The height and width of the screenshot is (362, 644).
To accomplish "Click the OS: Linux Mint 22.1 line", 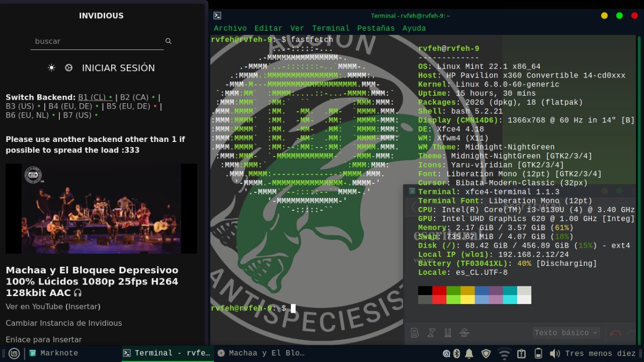I will (479, 66).
